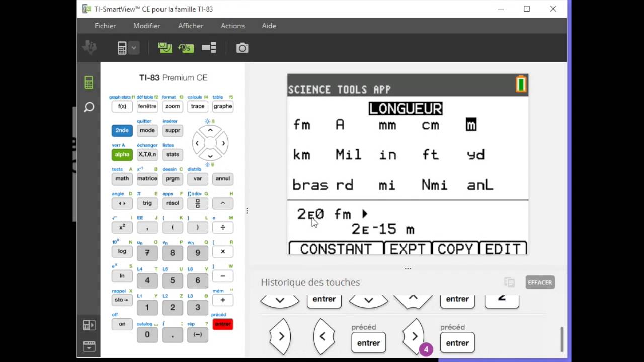Open the calculator selection icon in the toolbar

coord(122,48)
